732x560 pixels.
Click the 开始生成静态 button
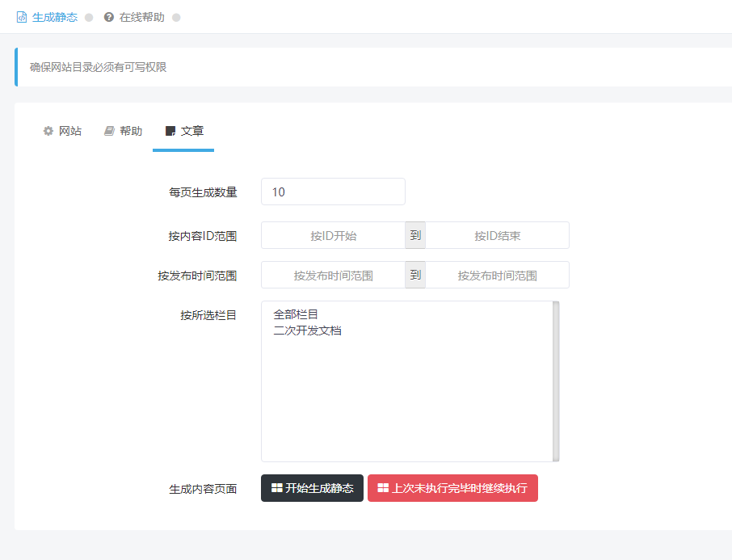point(313,488)
